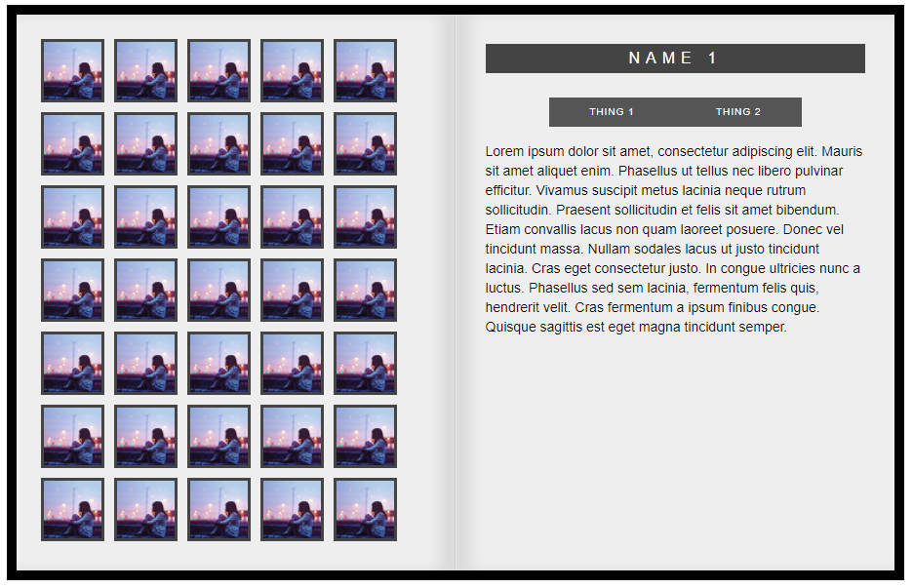Click the second thumbnail in row four
The height and width of the screenshot is (588, 913).
145,290
